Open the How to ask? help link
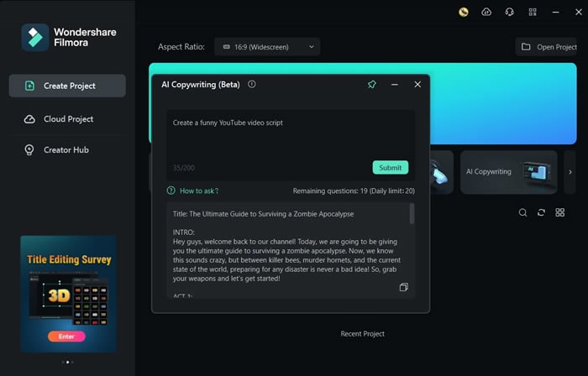This screenshot has width=588, height=376. tap(199, 191)
